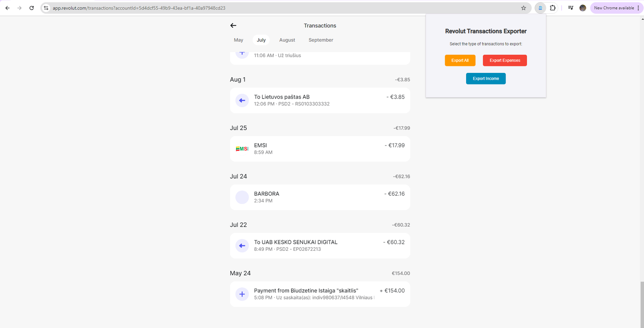Screen dimensions: 644x328
Task: Click the Jul 22 date heading
Action: pos(238,225)
